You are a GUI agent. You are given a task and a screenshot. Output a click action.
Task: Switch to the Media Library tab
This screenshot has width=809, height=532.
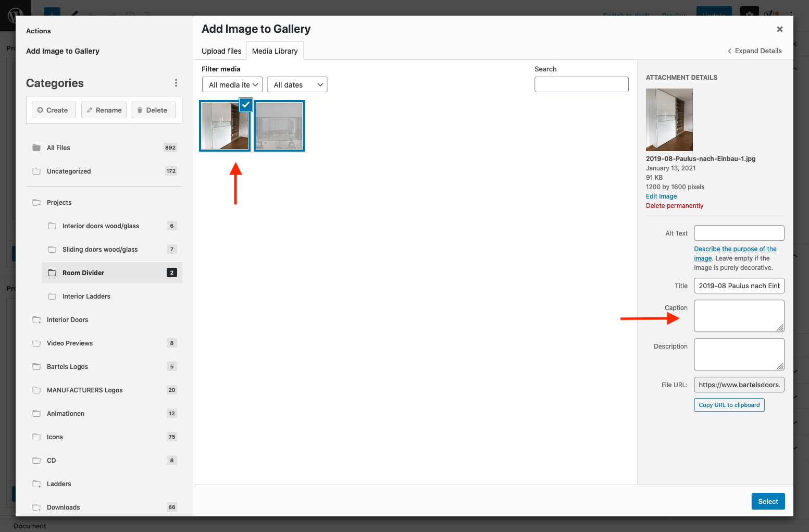point(275,51)
